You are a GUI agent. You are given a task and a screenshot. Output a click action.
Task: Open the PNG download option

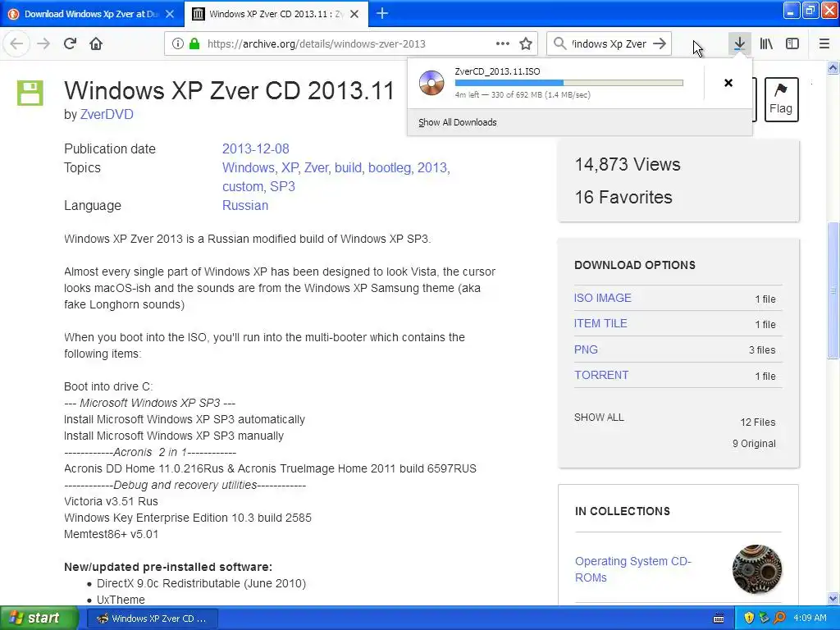click(x=586, y=349)
